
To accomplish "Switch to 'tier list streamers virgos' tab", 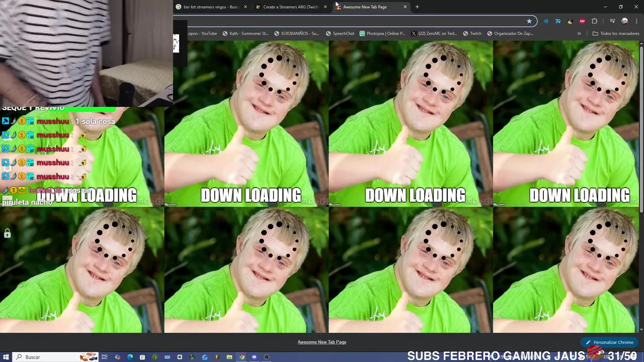I will pyautogui.click(x=211, y=7).
